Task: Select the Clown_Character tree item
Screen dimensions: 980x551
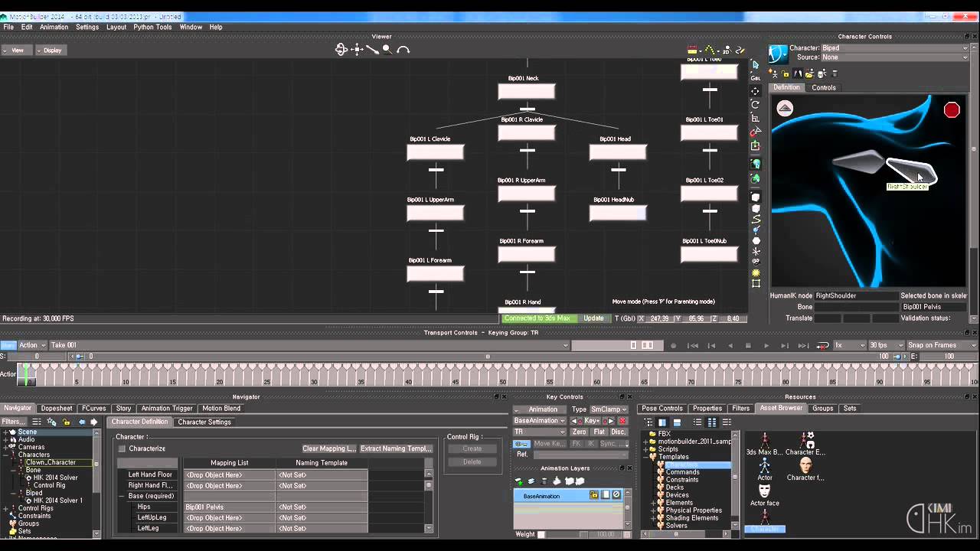Action: (x=51, y=462)
